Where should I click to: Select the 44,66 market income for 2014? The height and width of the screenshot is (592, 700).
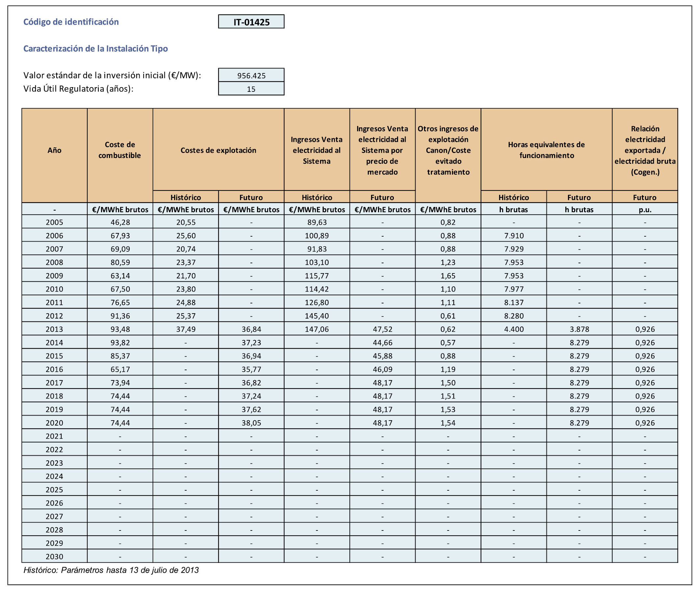pos(382,343)
